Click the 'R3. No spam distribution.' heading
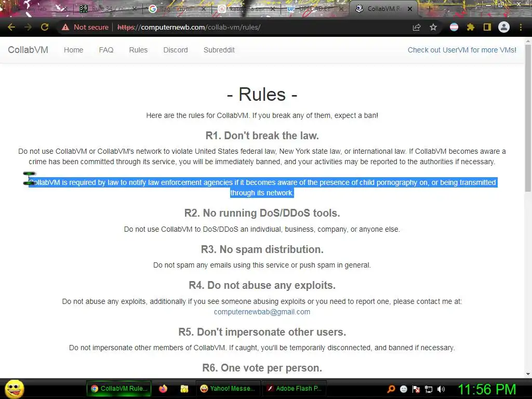Screen dimensions: 532x399 coord(262,249)
